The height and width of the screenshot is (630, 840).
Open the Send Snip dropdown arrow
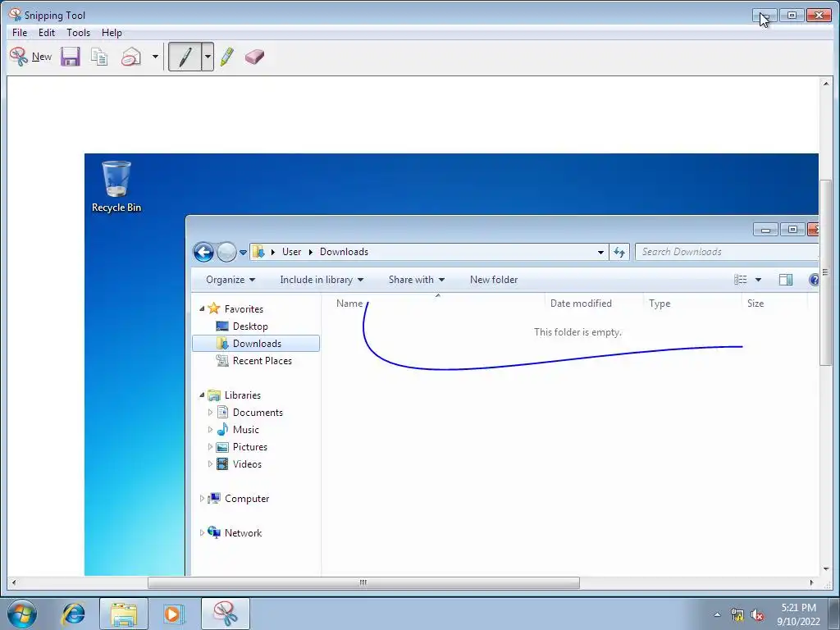[155, 57]
